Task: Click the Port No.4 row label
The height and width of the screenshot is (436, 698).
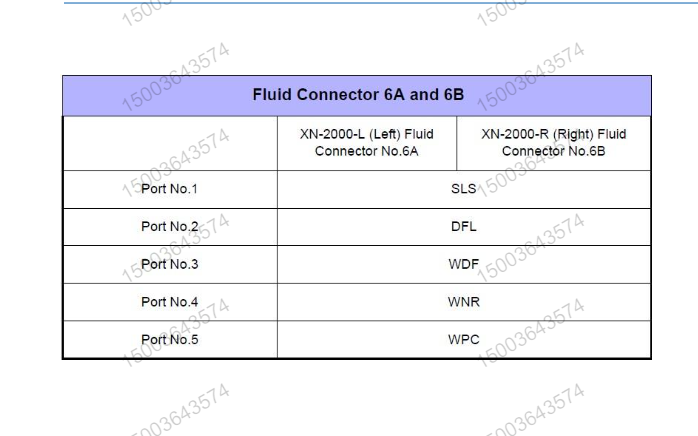Action: tap(170, 302)
